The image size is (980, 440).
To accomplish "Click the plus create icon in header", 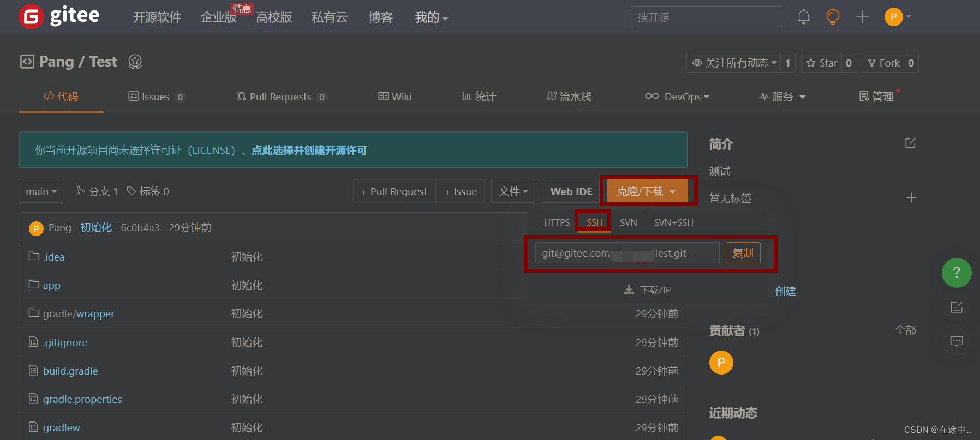I will [862, 17].
